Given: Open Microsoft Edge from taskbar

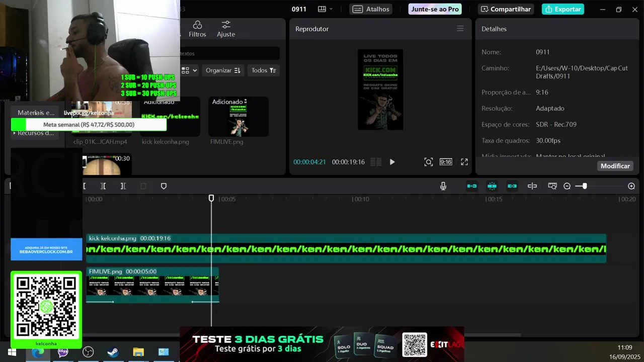Looking at the screenshot, I should click(38, 352).
